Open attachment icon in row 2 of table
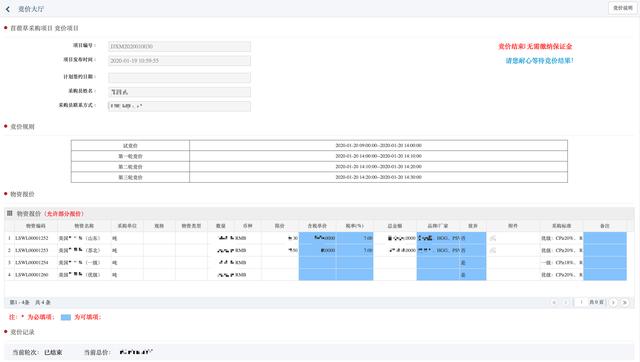The image size is (640, 362). point(493,250)
